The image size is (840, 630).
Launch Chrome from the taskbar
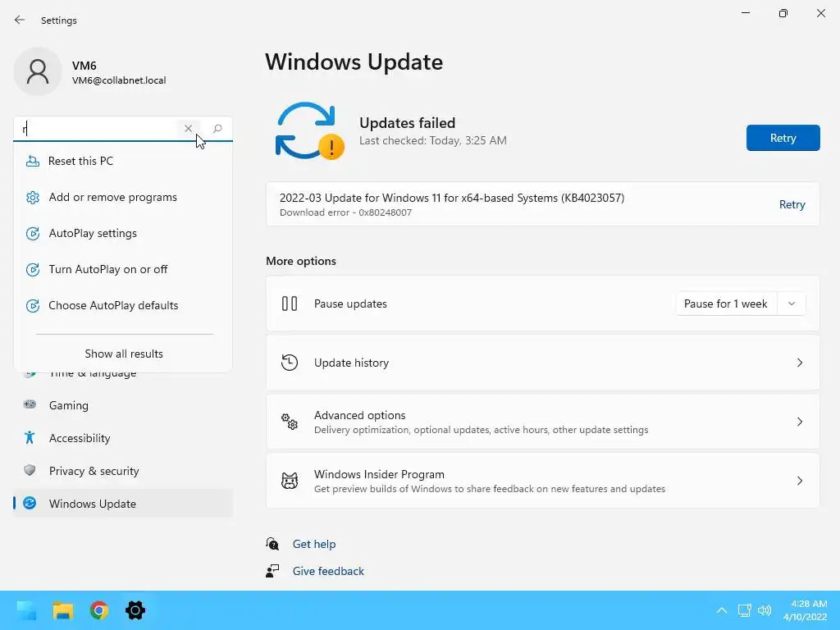coord(99,610)
